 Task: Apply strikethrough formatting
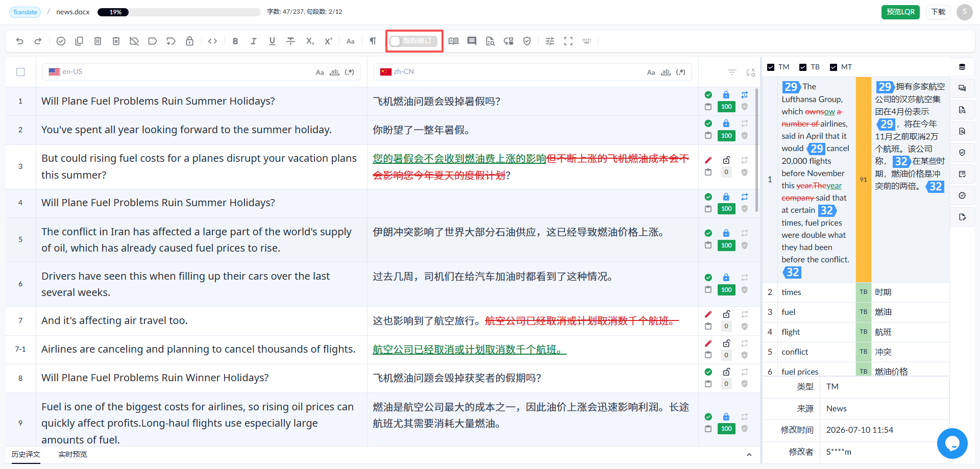pyautogui.click(x=291, y=41)
